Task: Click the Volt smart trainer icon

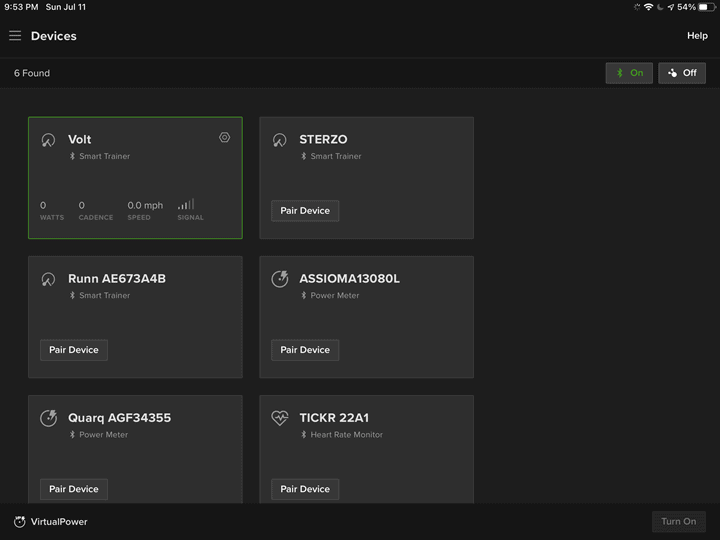Action: coord(48,140)
